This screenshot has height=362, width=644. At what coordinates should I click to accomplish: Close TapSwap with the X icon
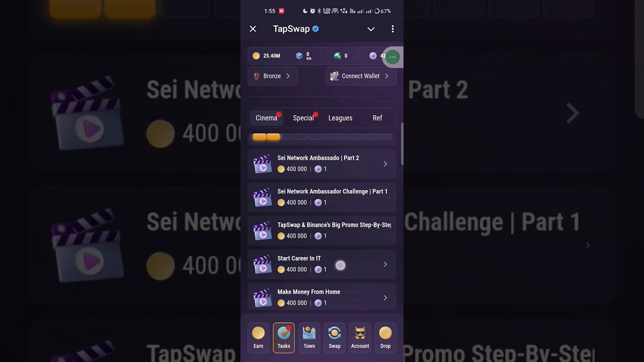tap(253, 29)
